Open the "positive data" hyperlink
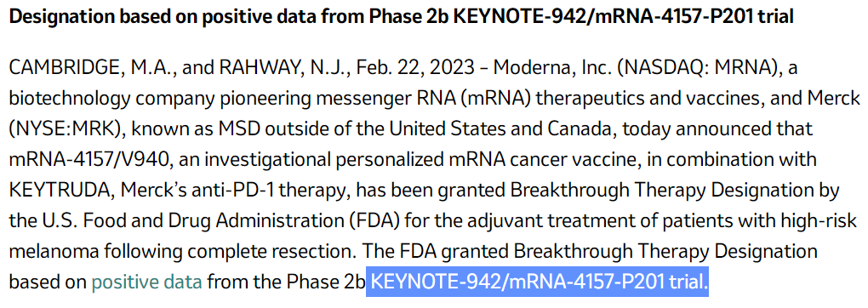 146,282
